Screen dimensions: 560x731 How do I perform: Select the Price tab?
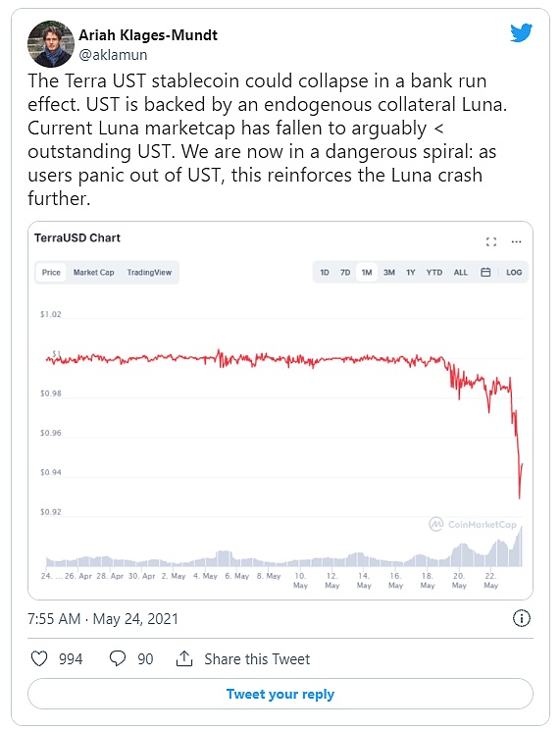[51, 272]
